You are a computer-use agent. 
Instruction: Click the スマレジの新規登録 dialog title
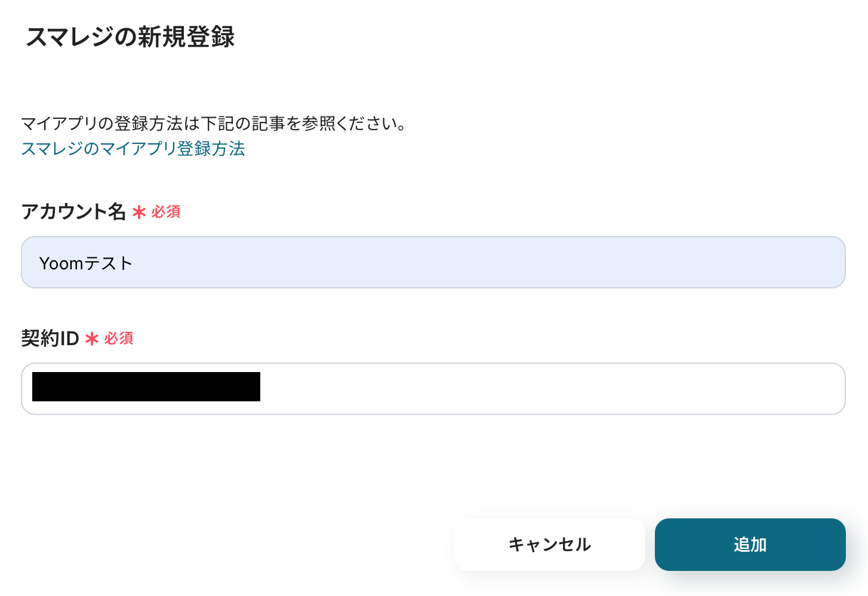pos(130,37)
